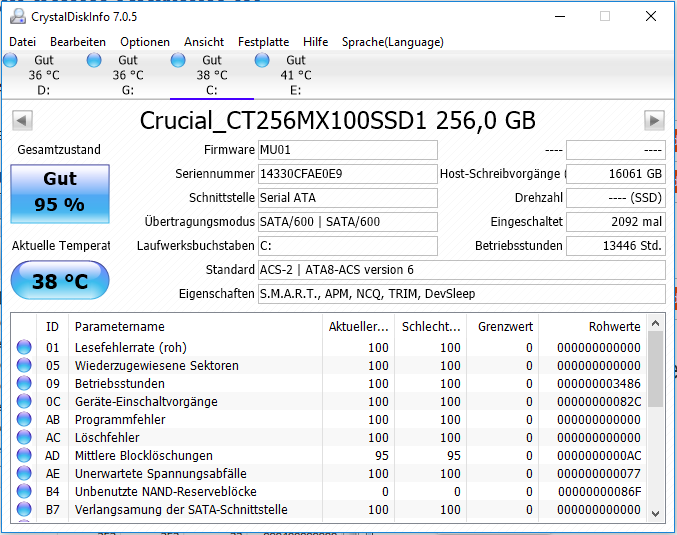677x535 pixels.
Task: Click status dot for Programmfehler
Action: (x=24, y=419)
